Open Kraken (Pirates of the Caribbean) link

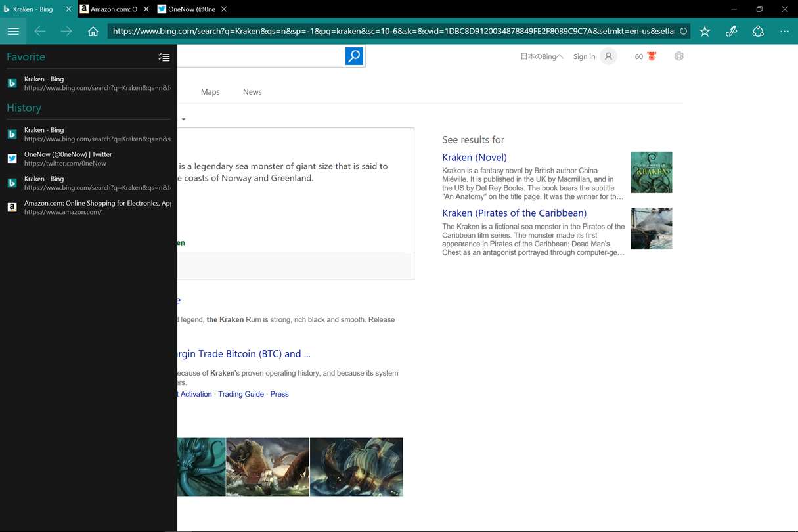coord(514,213)
